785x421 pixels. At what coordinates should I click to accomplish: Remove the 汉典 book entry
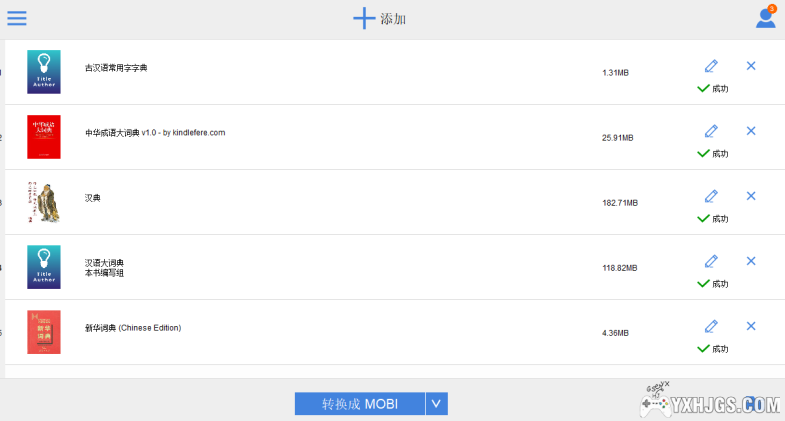coord(751,196)
